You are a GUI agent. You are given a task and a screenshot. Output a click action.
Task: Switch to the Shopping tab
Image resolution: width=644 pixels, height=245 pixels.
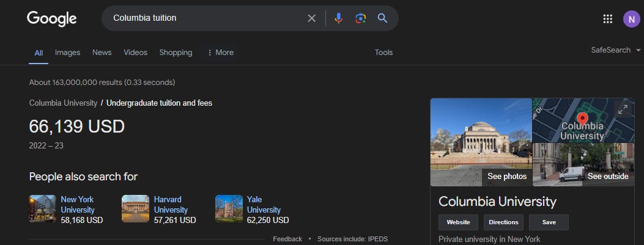click(x=176, y=53)
